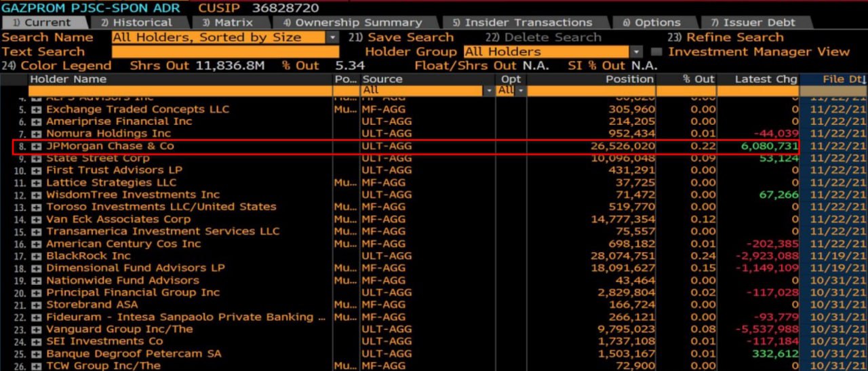Screen dimensions: 868x371
Task: Expand Transamerica Investment Services LLC row
Action: pyautogui.click(x=37, y=231)
